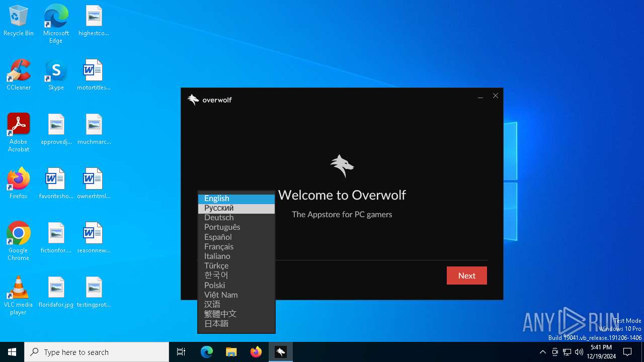Select VLC media player desktop shortcut
Viewport: 644px width, 362px height.
pos(19,296)
